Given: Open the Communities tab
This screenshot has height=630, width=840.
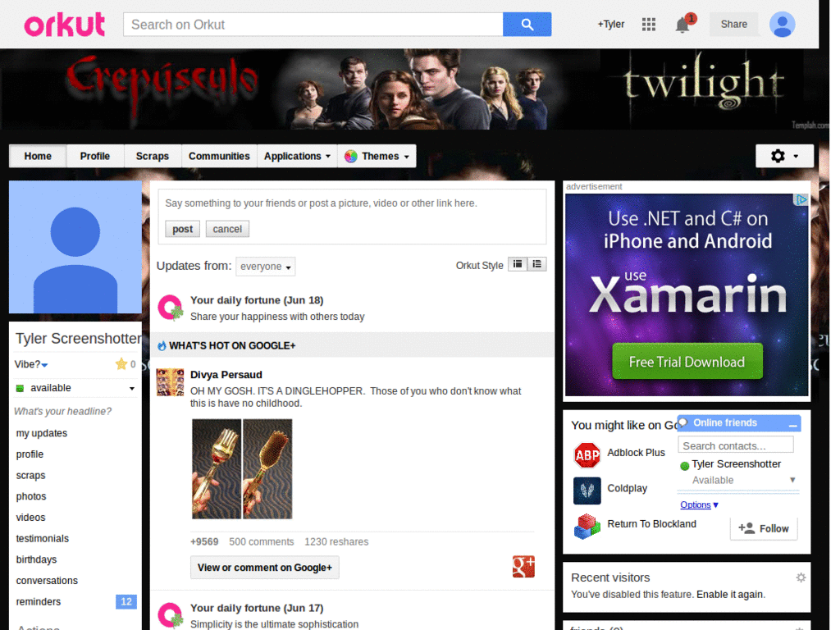Looking at the screenshot, I should [219, 156].
